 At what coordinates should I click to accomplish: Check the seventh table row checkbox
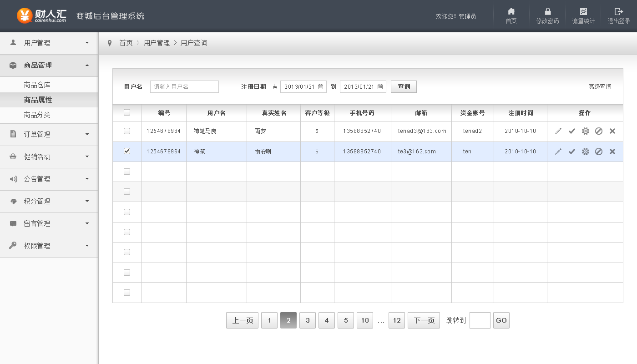click(127, 252)
